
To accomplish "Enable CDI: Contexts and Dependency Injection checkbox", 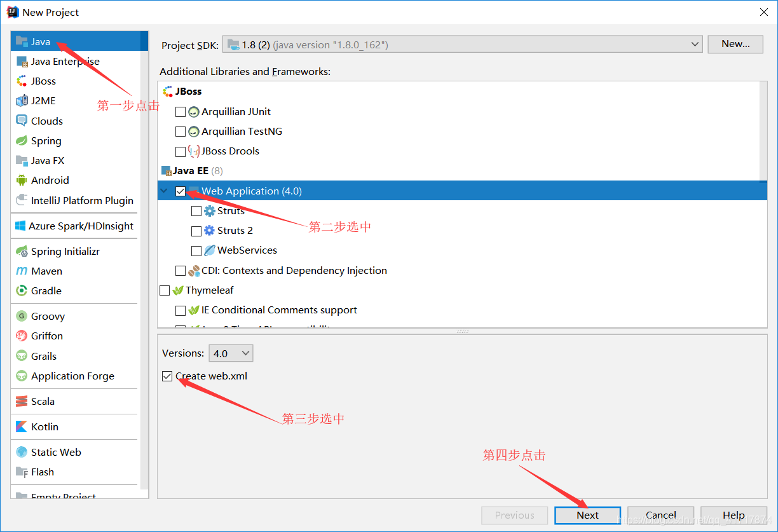I will click(181, 271).
